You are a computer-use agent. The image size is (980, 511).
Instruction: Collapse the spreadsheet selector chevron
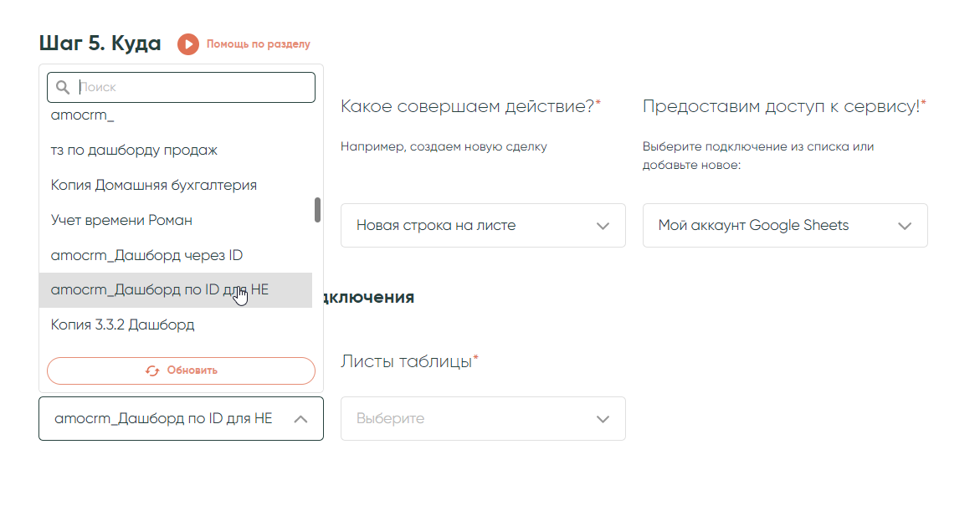click(301, 419)
